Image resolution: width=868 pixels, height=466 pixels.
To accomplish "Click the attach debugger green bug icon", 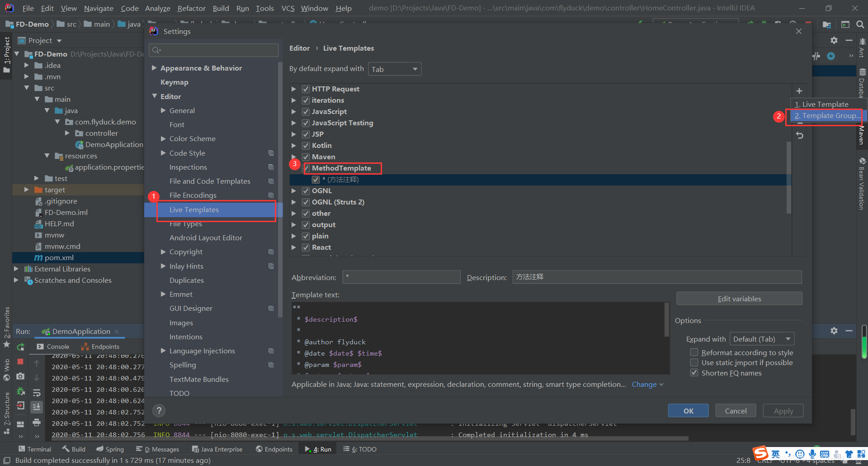I will [x=20, y=391].
